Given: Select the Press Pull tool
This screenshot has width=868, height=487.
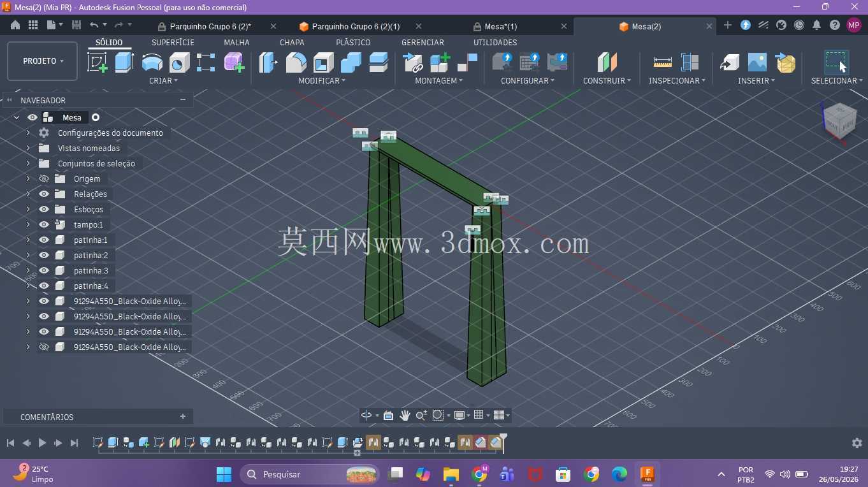Looking at the screenshot, I should coord(268,62).
